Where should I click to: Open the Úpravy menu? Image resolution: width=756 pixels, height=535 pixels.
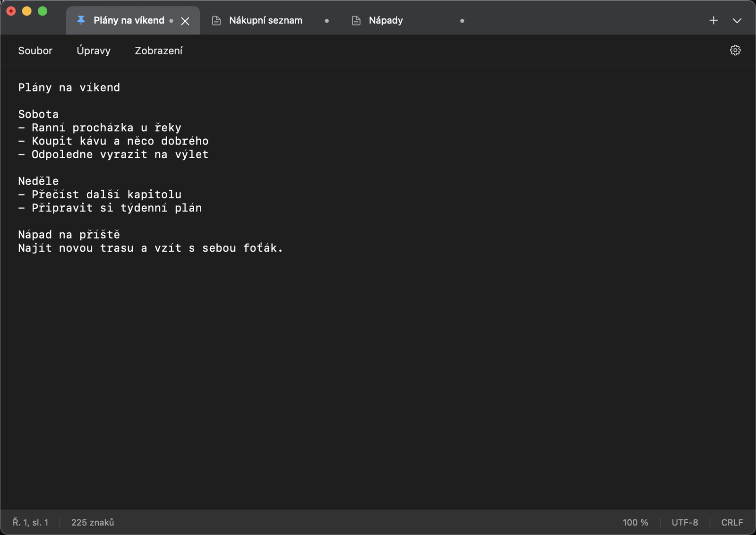point(94,51)
